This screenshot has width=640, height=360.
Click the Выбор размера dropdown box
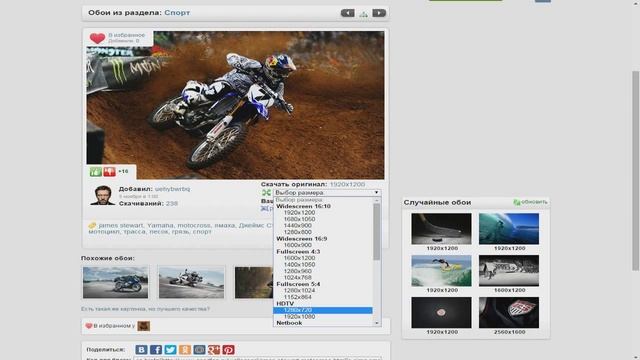click(327, 192)
